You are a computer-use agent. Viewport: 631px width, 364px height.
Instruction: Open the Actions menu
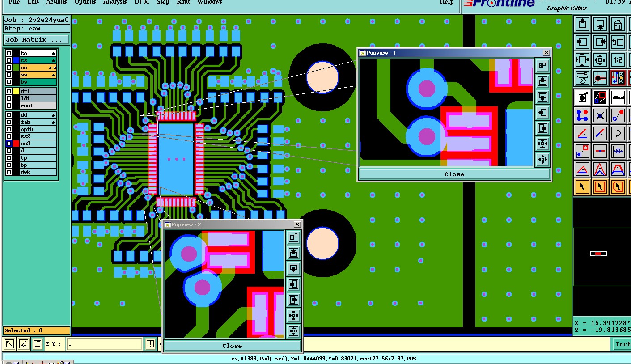click(x=56, y=2)
